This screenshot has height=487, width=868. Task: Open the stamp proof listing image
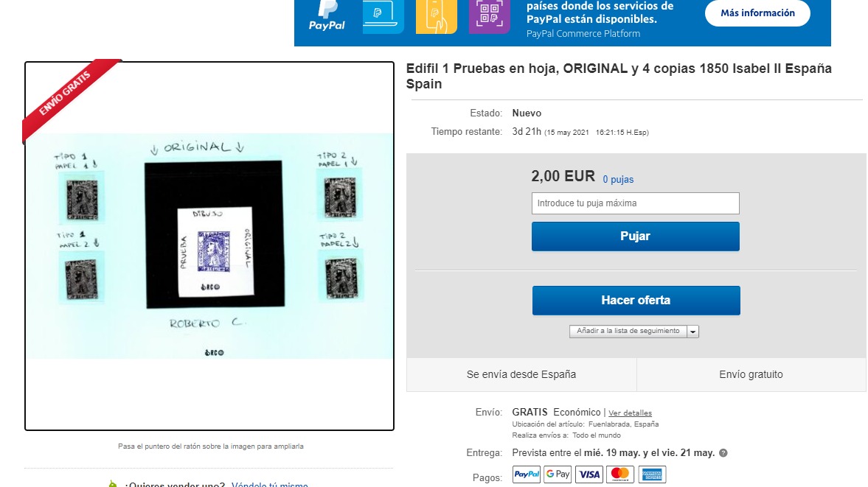pos(209,246)
